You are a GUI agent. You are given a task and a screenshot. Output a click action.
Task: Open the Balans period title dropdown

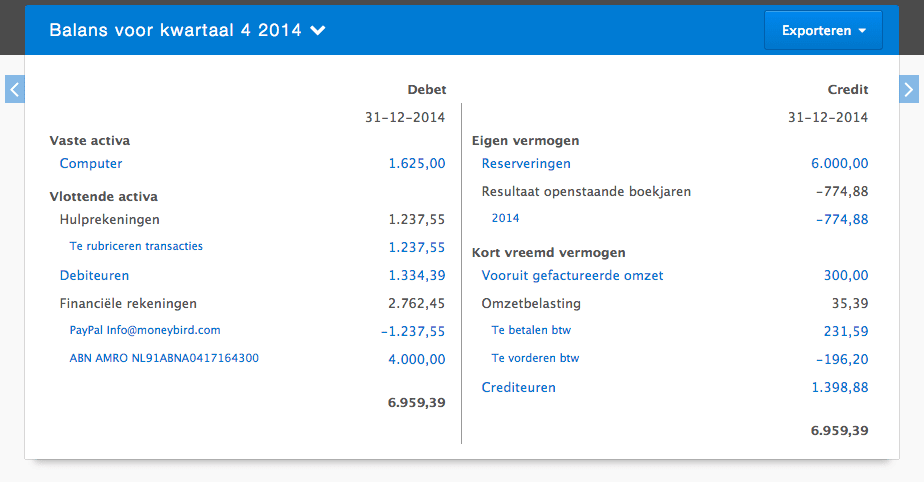click(188, 30)
